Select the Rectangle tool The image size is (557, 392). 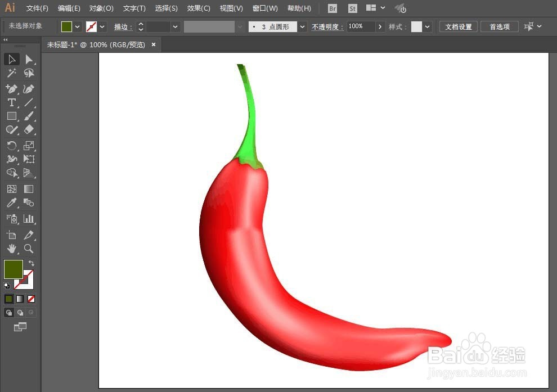(x=11, y=116)
